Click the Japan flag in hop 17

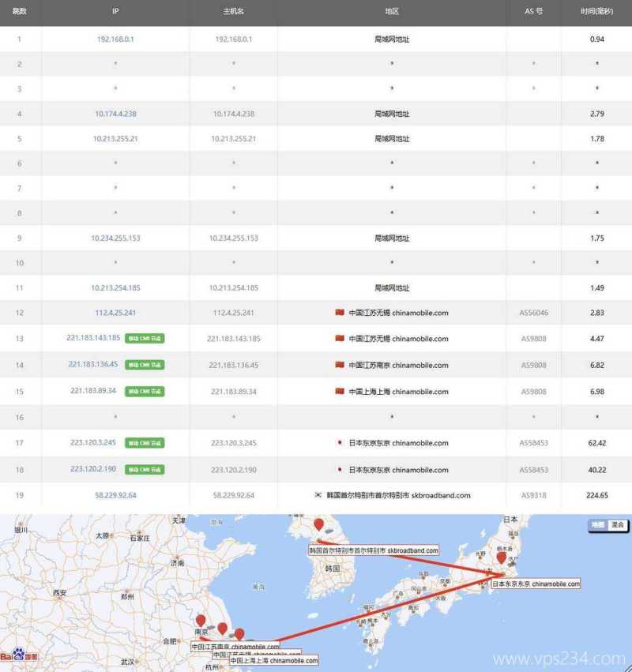click(x=340, y=443)
